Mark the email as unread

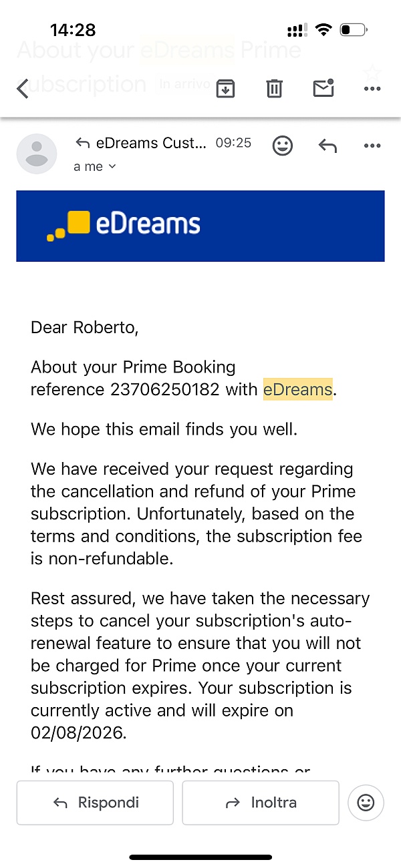tap(323, 88)
